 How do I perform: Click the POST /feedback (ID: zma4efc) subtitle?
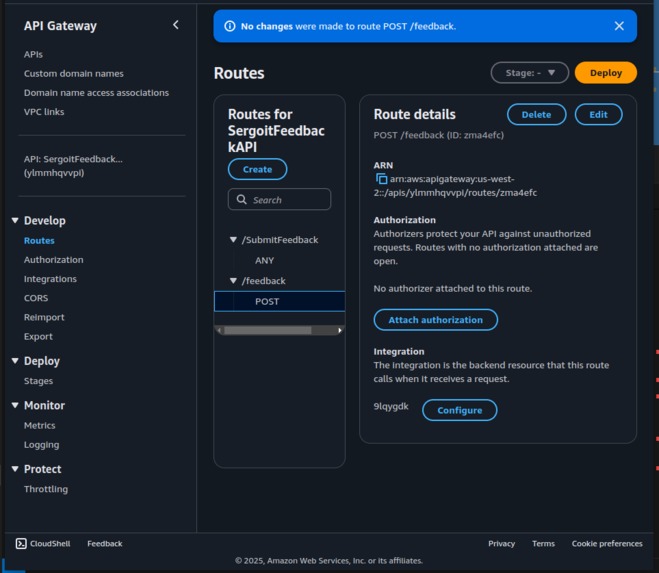click(x=438, y=135)
